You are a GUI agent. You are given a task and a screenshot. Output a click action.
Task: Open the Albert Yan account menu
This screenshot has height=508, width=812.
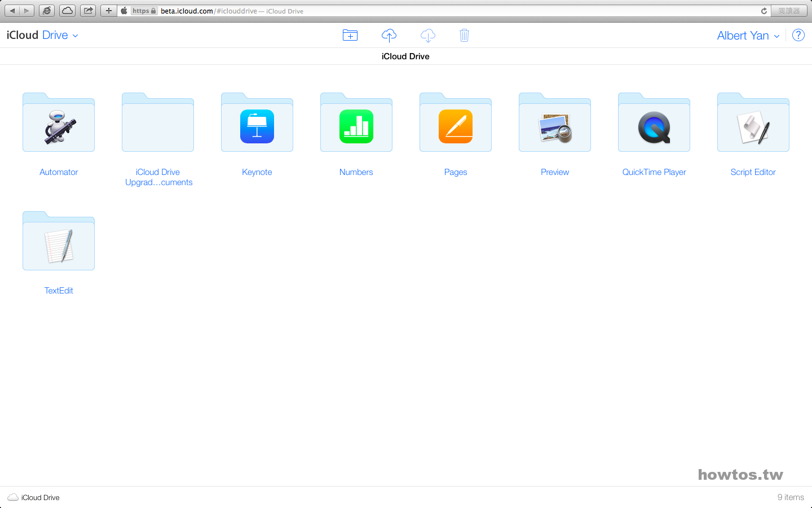click(x=748, y=36)
